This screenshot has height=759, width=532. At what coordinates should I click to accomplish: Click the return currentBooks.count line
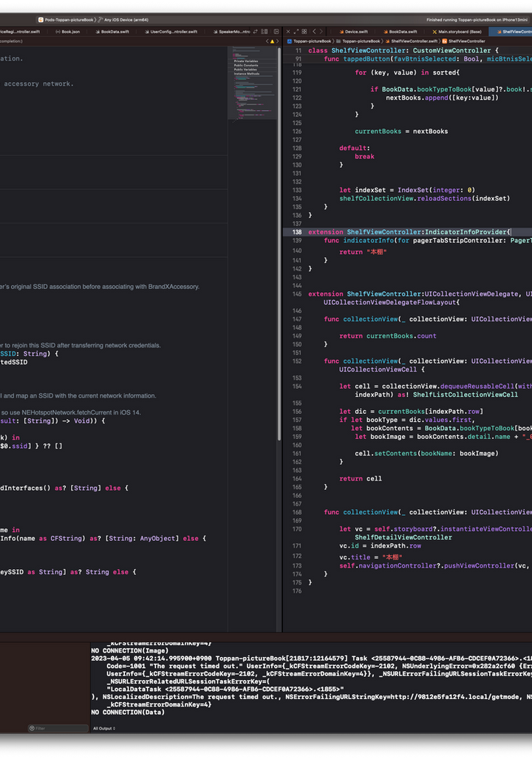(x=388, y=336)
